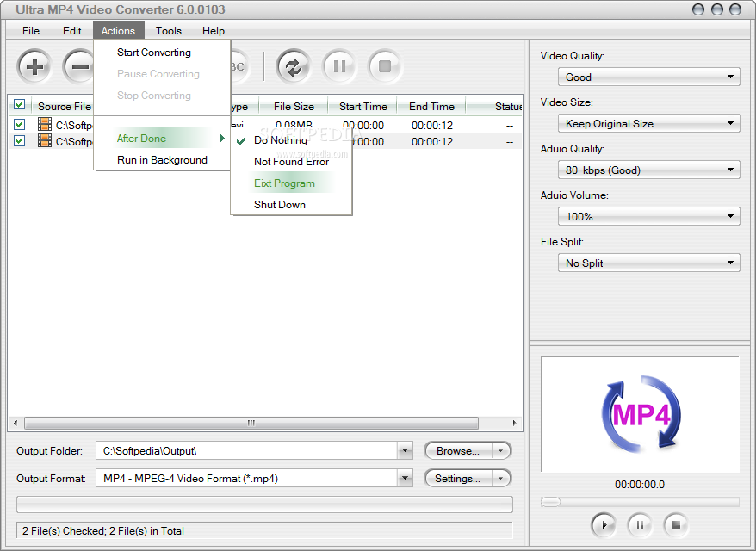The image size is (756, 551).
Task: Open the File Split dropdown
Action: (649, 263)
